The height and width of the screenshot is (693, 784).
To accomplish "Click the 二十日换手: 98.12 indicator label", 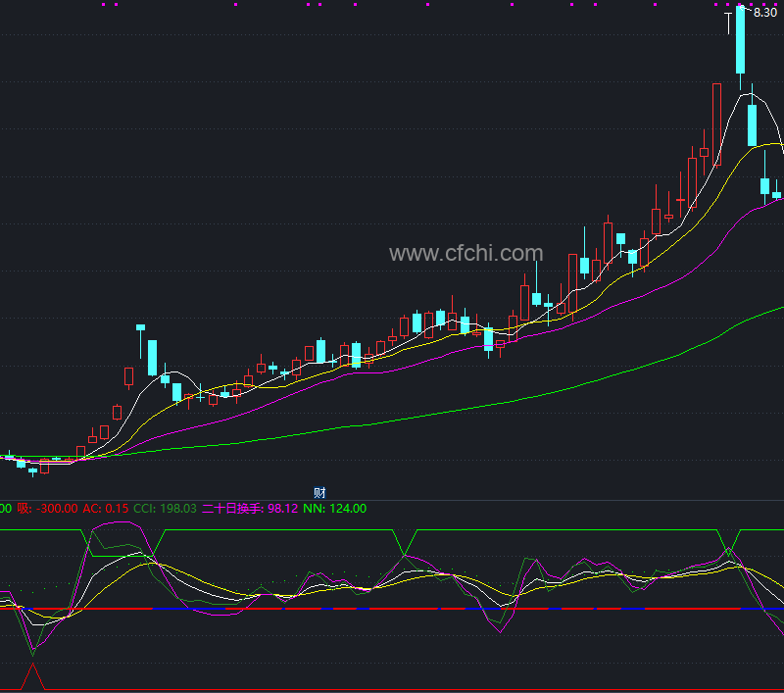I will coord(250,509).
